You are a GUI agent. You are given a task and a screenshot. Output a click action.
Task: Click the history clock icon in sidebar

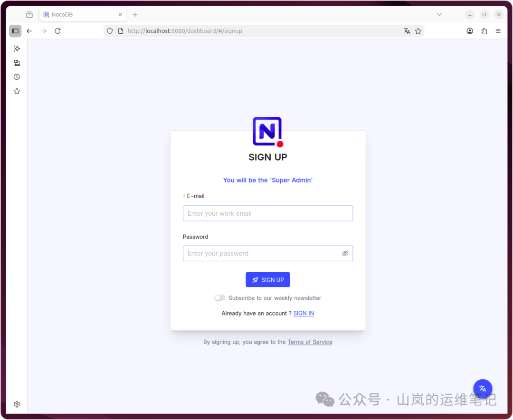17,76
